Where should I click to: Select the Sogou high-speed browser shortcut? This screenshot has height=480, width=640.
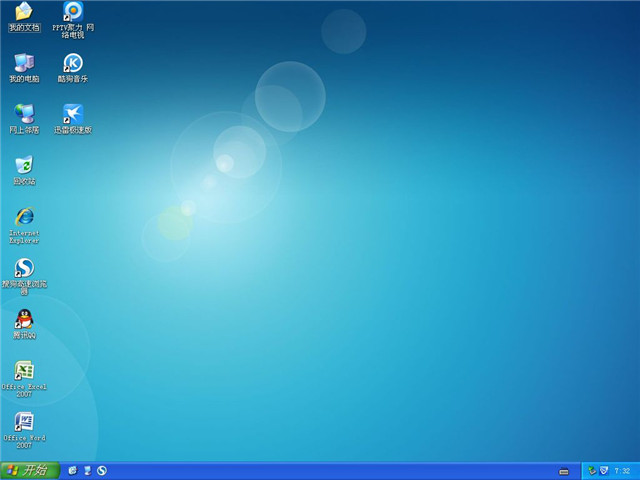click(24, 268)
